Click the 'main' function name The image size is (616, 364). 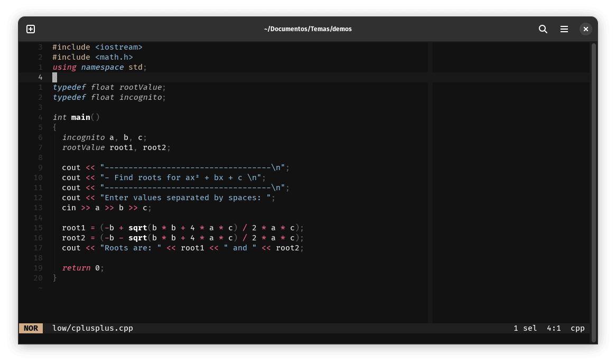[80, 117]
